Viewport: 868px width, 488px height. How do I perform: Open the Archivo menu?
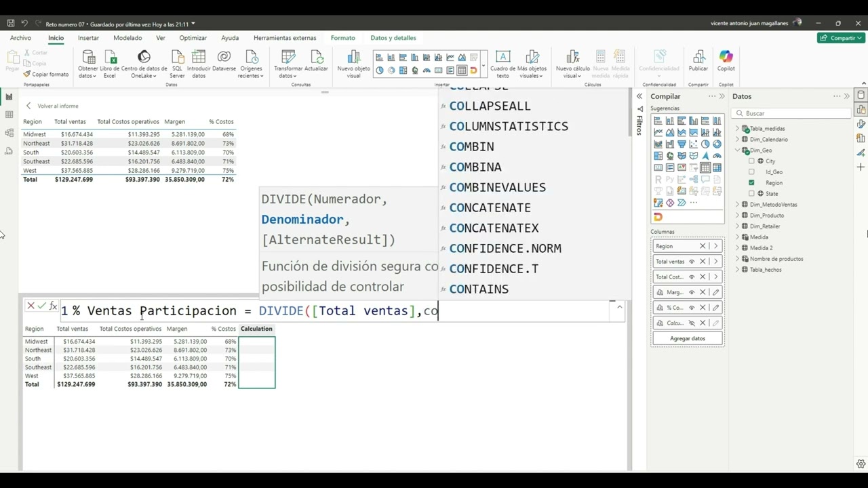[x=20, y=38]
